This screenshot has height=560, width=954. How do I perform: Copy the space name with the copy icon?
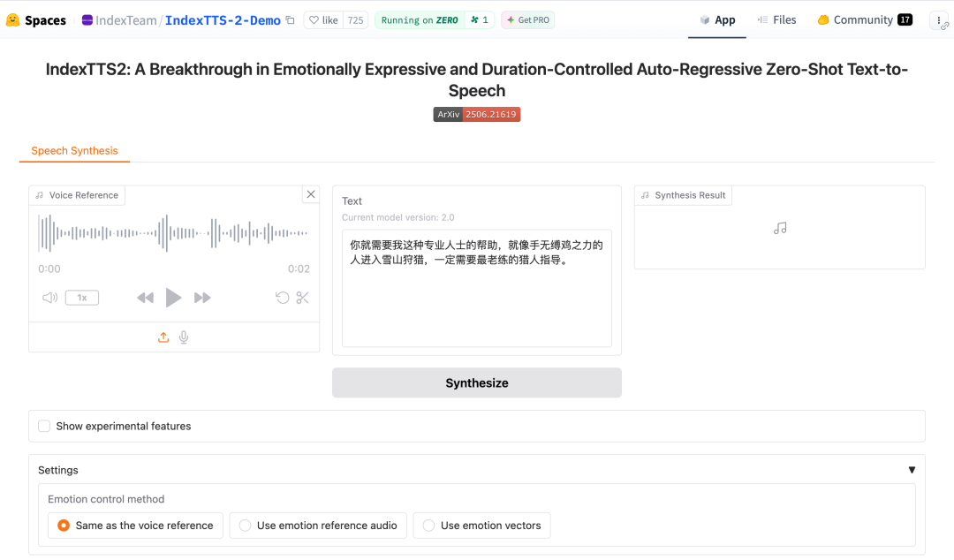291,20
